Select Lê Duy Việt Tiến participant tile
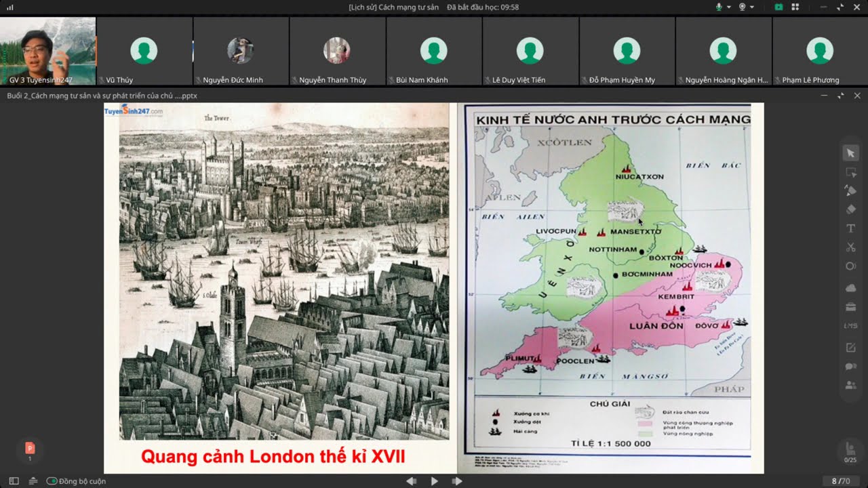 click(x=530, y=51)
